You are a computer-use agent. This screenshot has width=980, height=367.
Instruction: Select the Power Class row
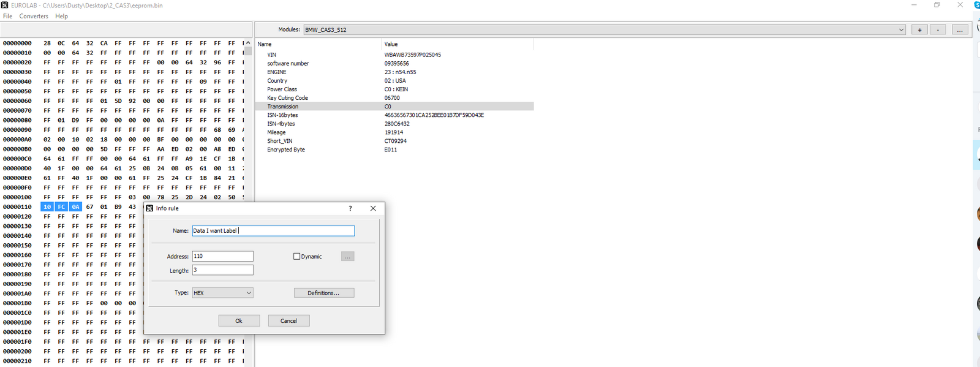point(394,89)
